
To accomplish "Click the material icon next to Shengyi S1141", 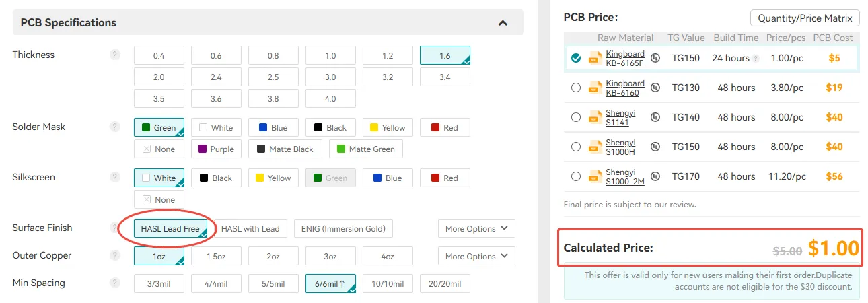I will tap(595, 117).
